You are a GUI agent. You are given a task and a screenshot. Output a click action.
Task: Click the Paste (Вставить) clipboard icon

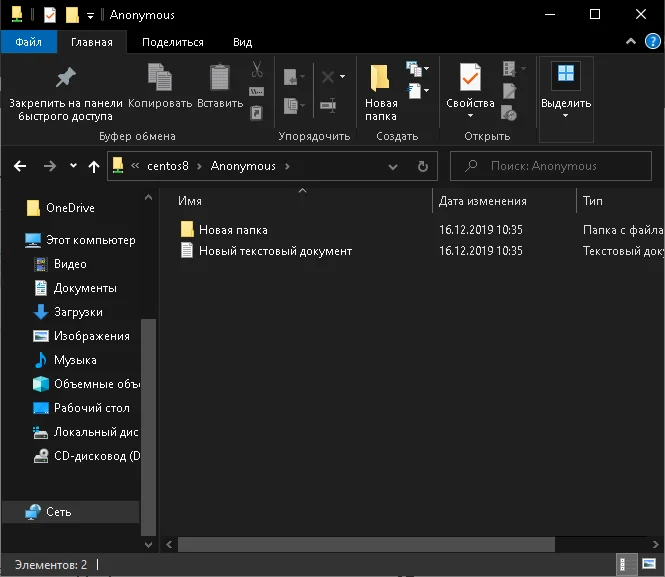[x=219, y=78]
